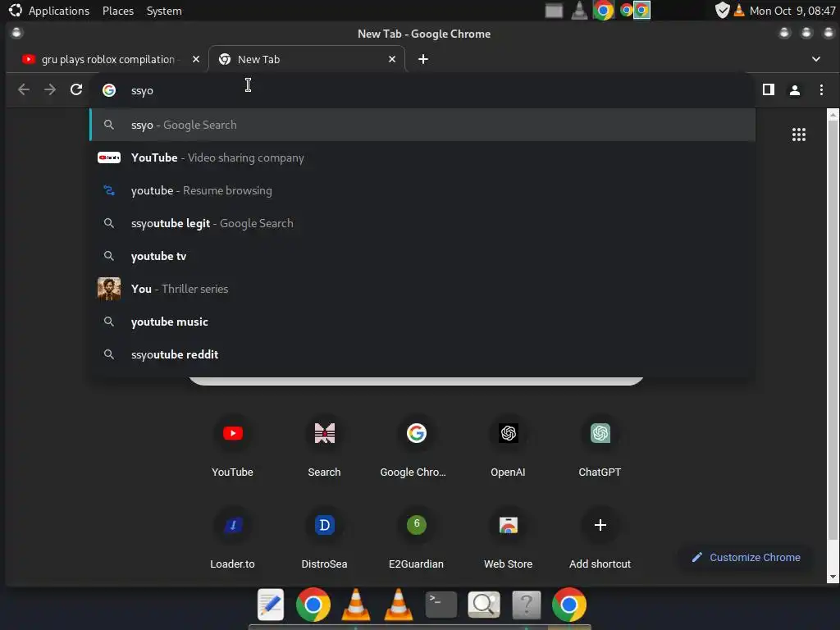Open the terminal dock icon
Screen dimensions: 840x630
441,605
